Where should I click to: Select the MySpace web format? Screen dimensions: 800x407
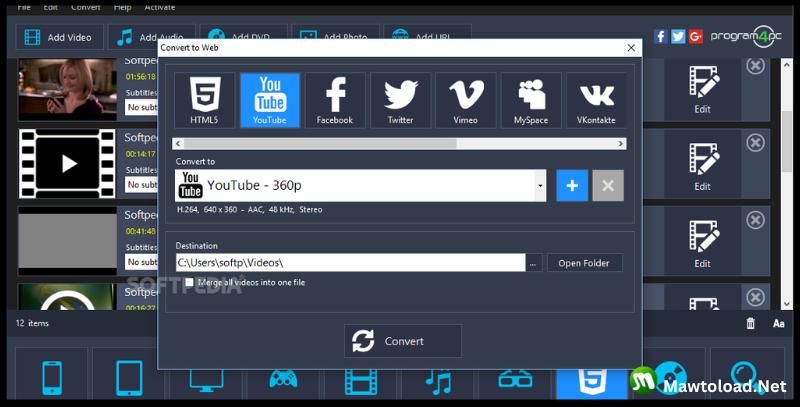[531, 100]
